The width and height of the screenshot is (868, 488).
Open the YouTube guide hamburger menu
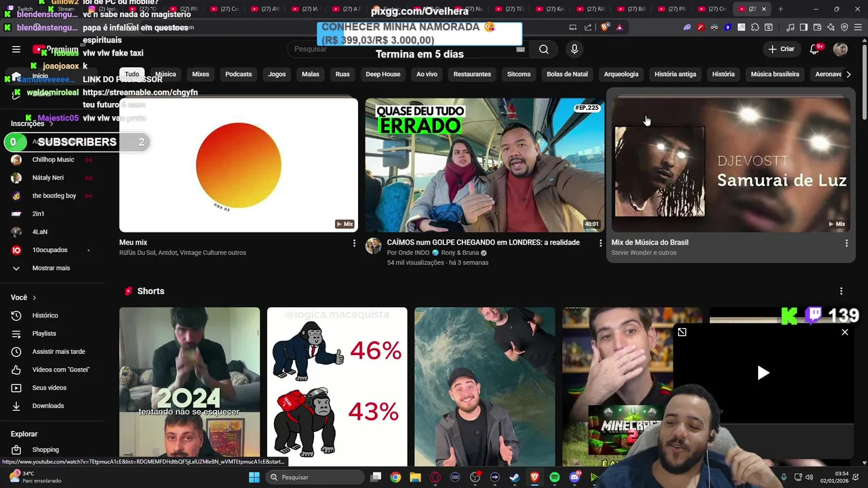[x=16, y=49]
